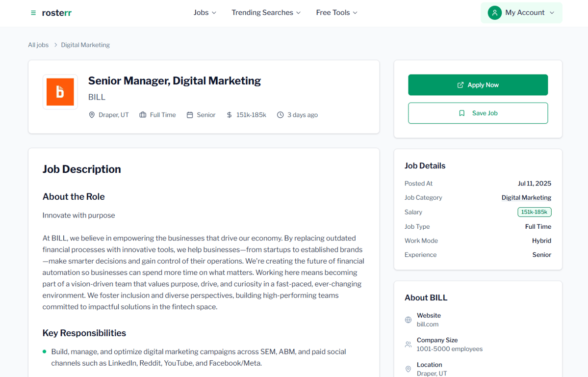
Task: Click the Job Description heading
Action: [82, 169]
